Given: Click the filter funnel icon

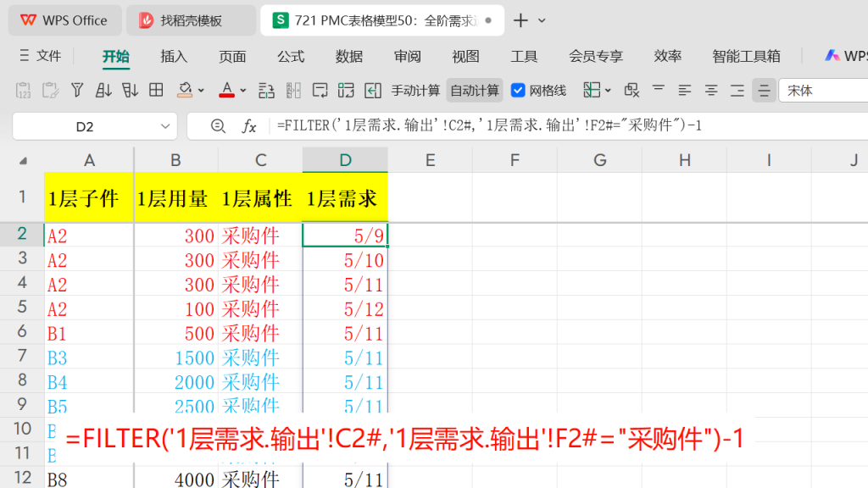Looking at the screenshot, I should click(x=77, y=90).
